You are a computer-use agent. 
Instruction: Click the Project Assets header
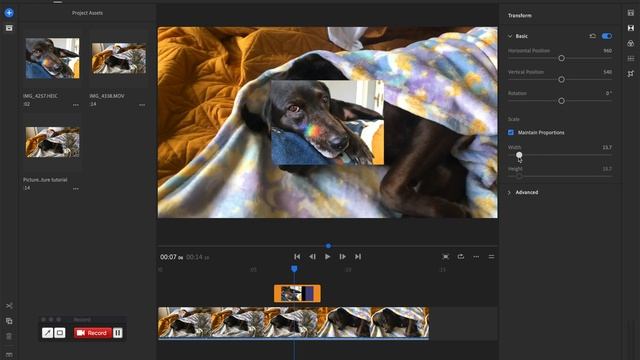87,13
